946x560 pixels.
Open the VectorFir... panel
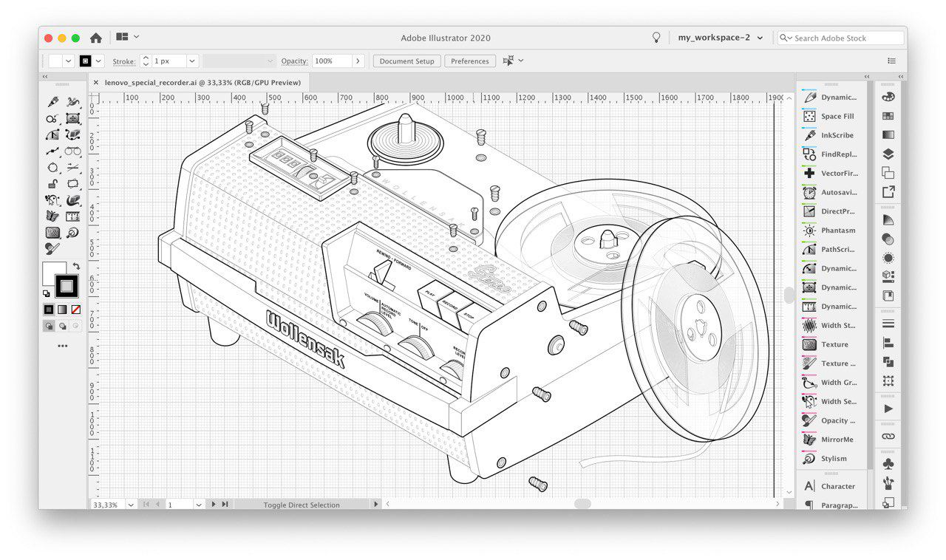coord(828,173)
